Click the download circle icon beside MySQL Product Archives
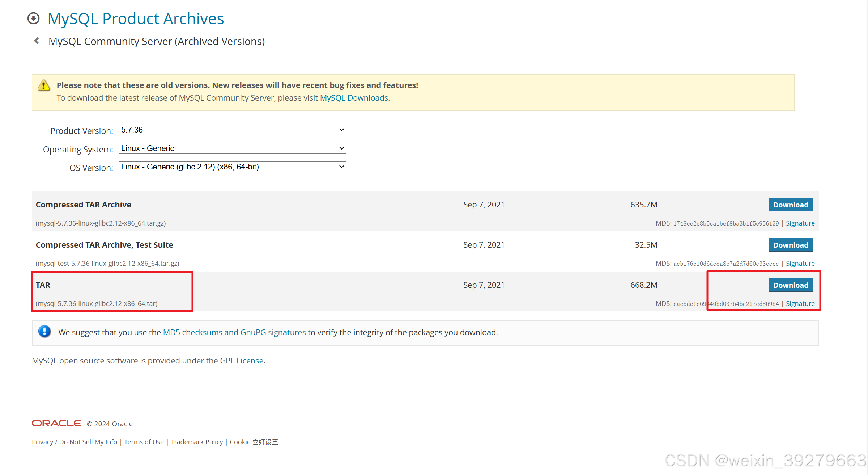 click(34, 18)
